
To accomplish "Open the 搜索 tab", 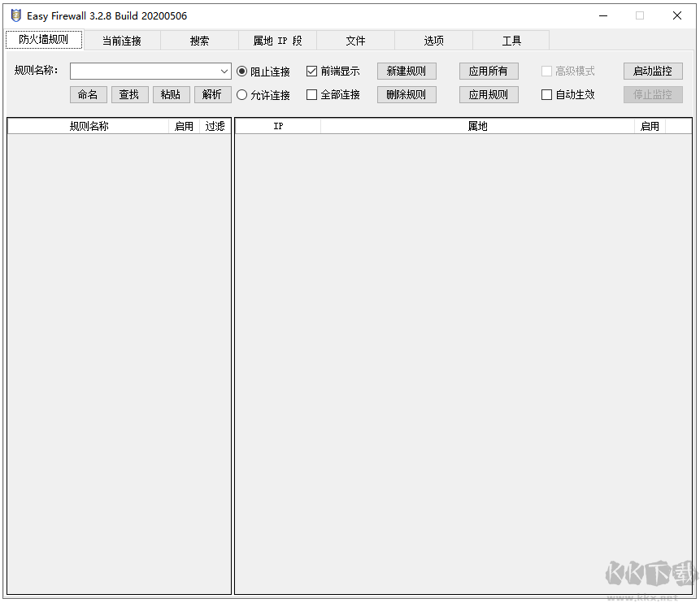I will [x=198, y=40].
